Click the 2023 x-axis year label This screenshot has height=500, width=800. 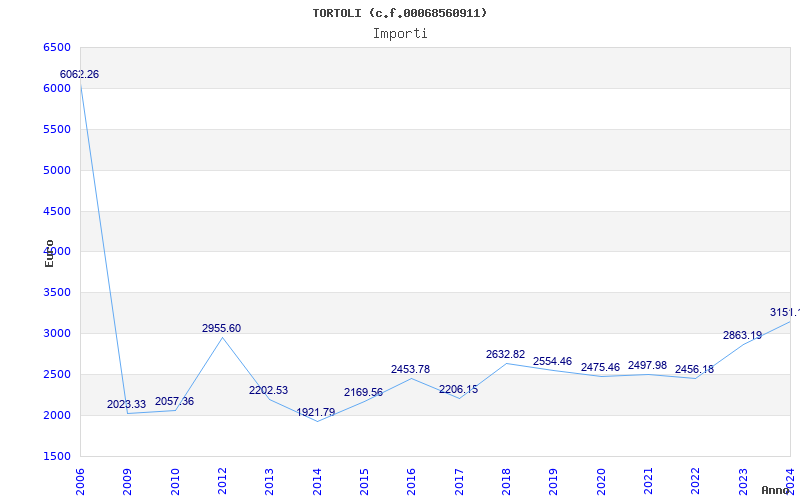point(743,482)
